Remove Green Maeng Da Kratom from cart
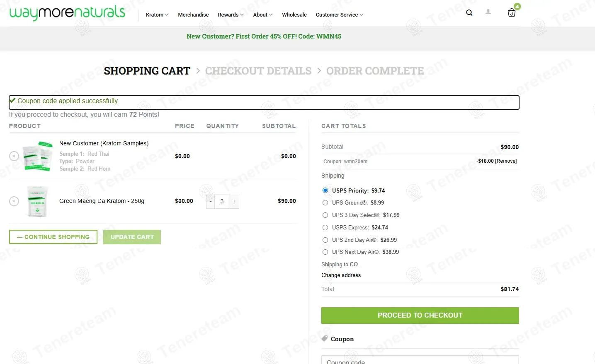Image resolution: width=595 pixels, height=364 pixels. 14,201
